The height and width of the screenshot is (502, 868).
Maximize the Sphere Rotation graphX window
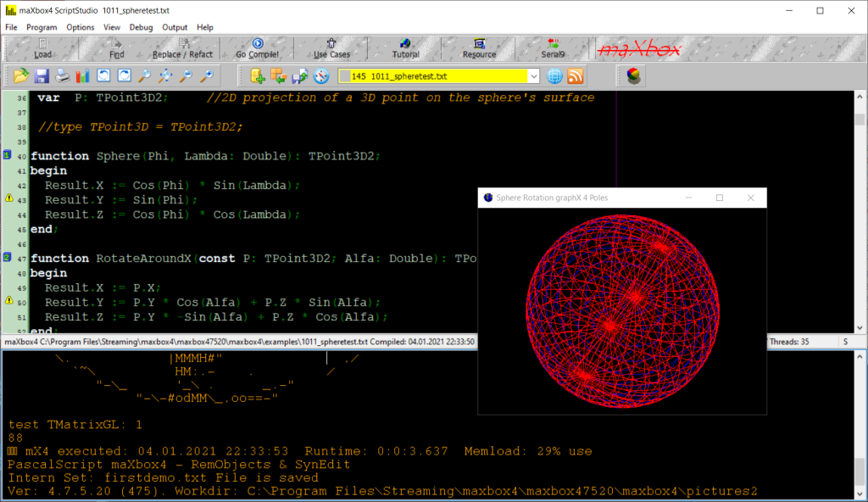tap(720, 198)
